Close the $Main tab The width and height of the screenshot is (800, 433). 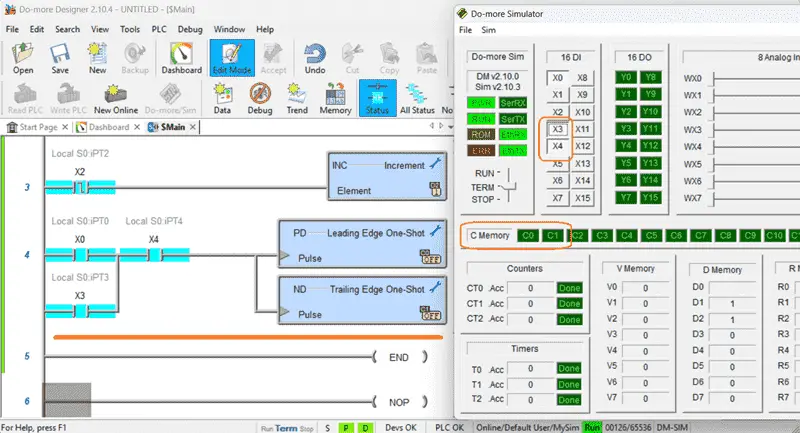coord(192,127)
